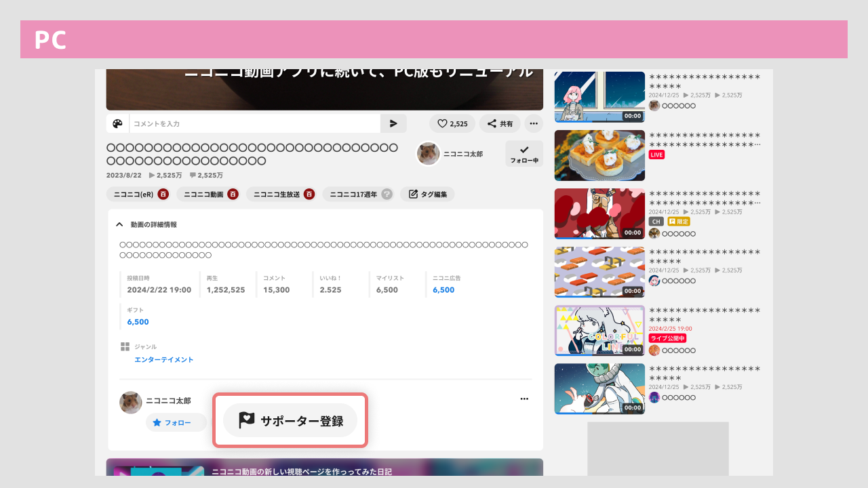Open uploader avatar beside COLORFUL LIVE video
Screen dimensions: 868x488
654,350
